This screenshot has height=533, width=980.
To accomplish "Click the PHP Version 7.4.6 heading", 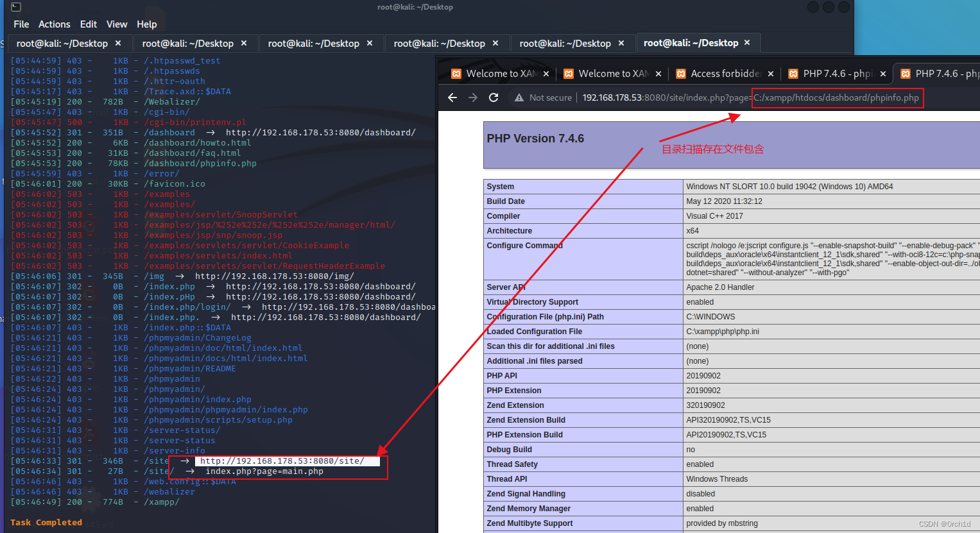I will (x=535, y=139).
